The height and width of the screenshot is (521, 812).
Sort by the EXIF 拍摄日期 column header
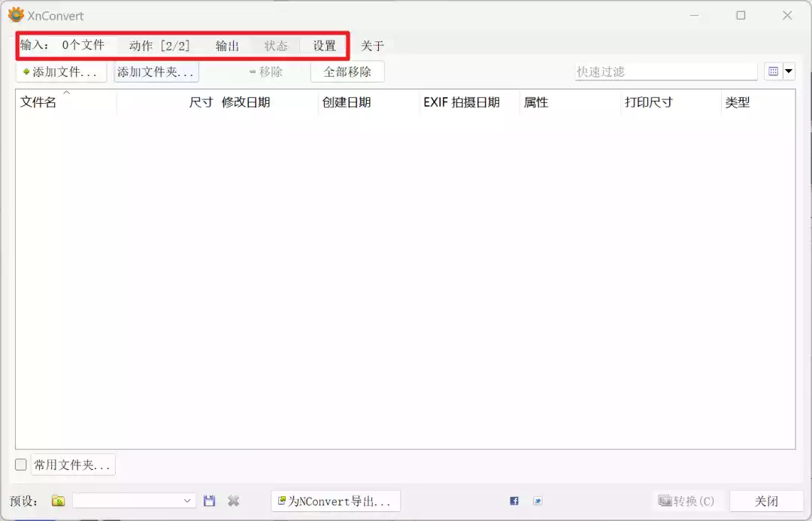[468, 102]
